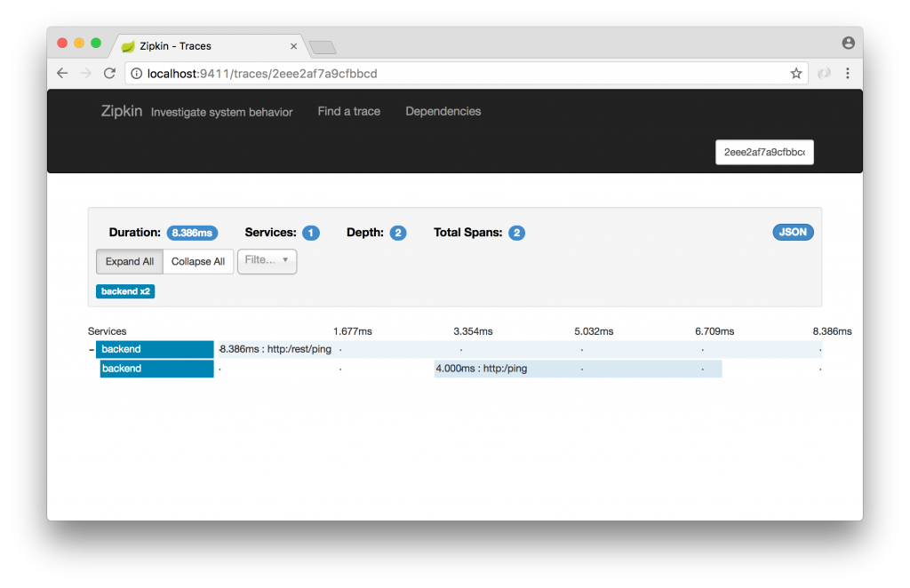
Task: Select the top backend service row
Action: pyautogui.click(x=155, y=349)
